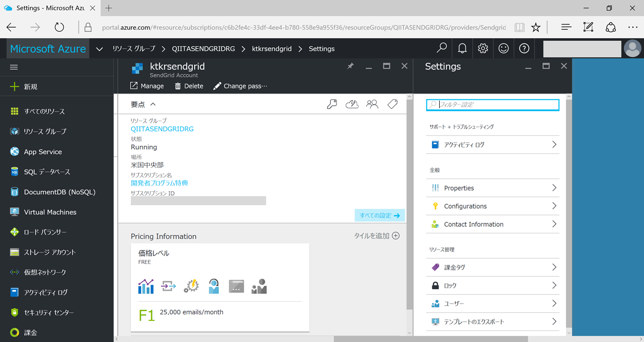Click the cloud quickstart icon in essentials bar
The image size is (644, 342).
coord(352,104)
